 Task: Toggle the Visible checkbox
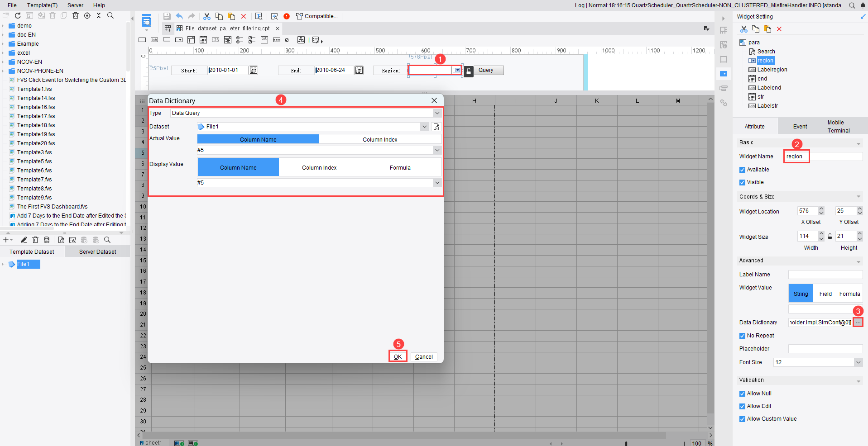click(742, 182)
